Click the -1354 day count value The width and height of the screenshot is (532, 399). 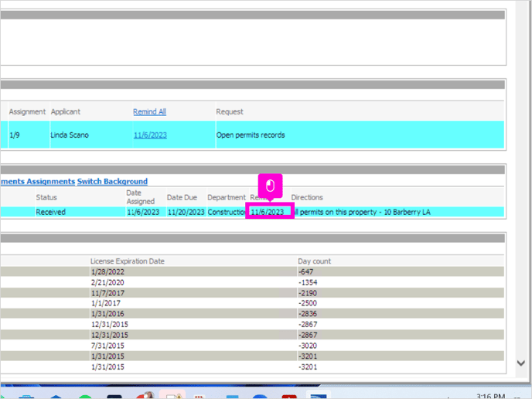tap(308, 283)
